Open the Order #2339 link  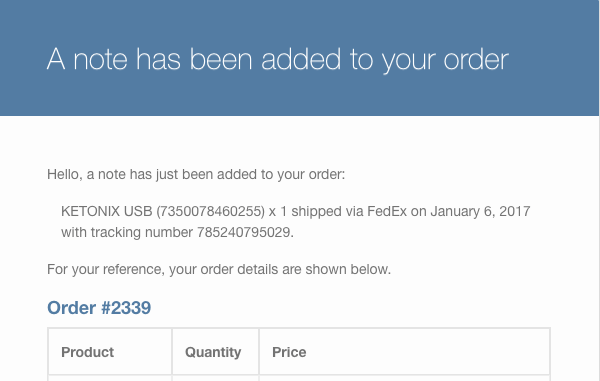[99, 308]
